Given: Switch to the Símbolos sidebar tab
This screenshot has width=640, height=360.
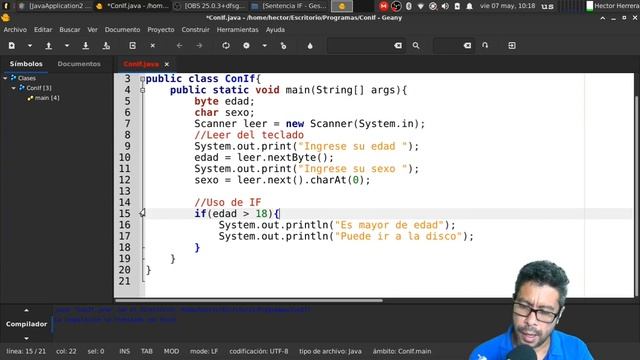Looking at the screenshot, I should (x=26, y=64).
